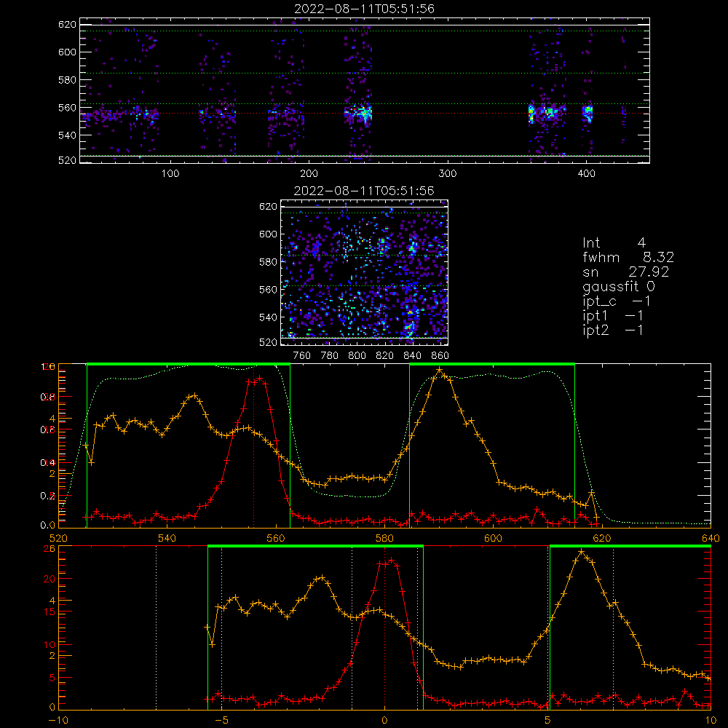728x728 pixels.
Task: Click x-axis label 600 on third plot
Action: 493,539
